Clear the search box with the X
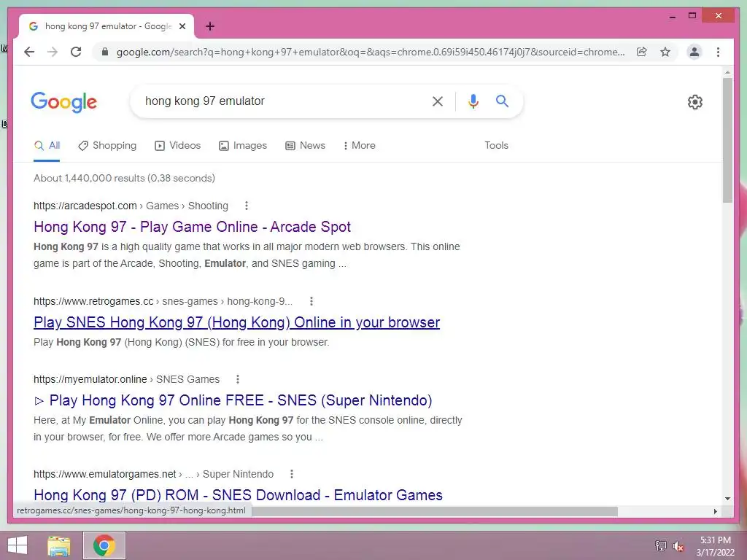Screen dimensions: 747x560 438,101
